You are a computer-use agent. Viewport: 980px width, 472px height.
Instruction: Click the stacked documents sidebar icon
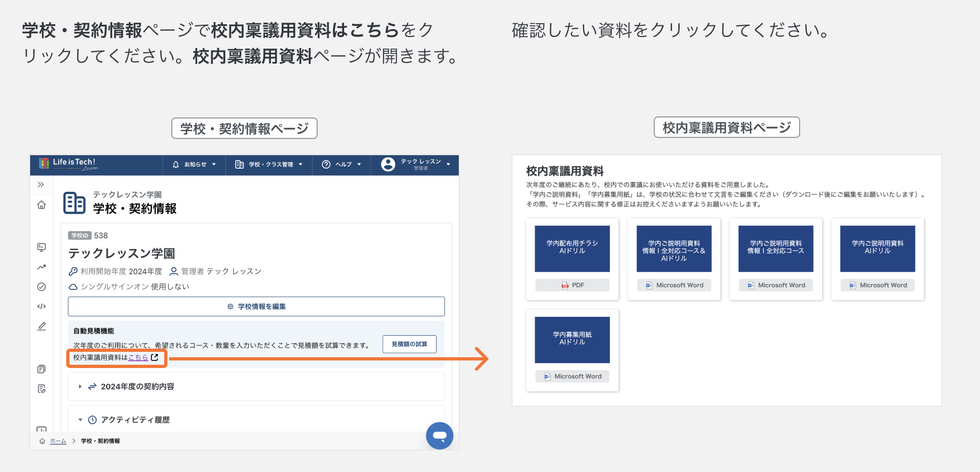pos(41,369)
